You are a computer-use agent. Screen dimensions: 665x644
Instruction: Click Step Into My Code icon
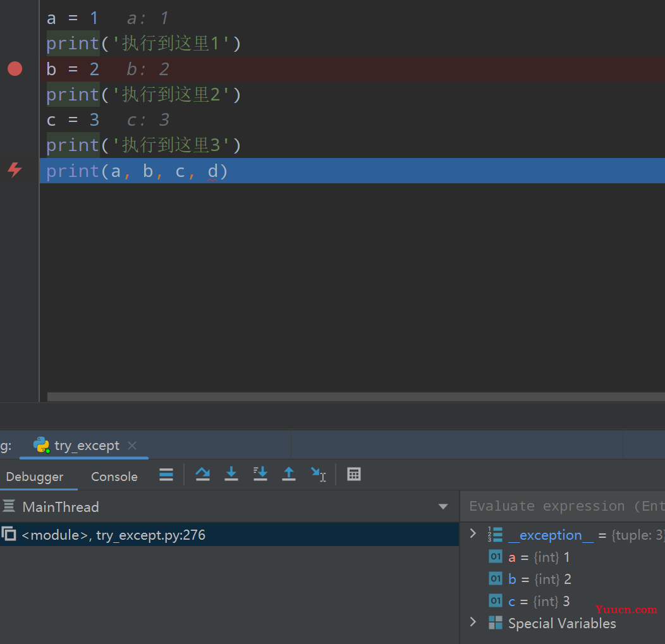click(x=260, y=474)
